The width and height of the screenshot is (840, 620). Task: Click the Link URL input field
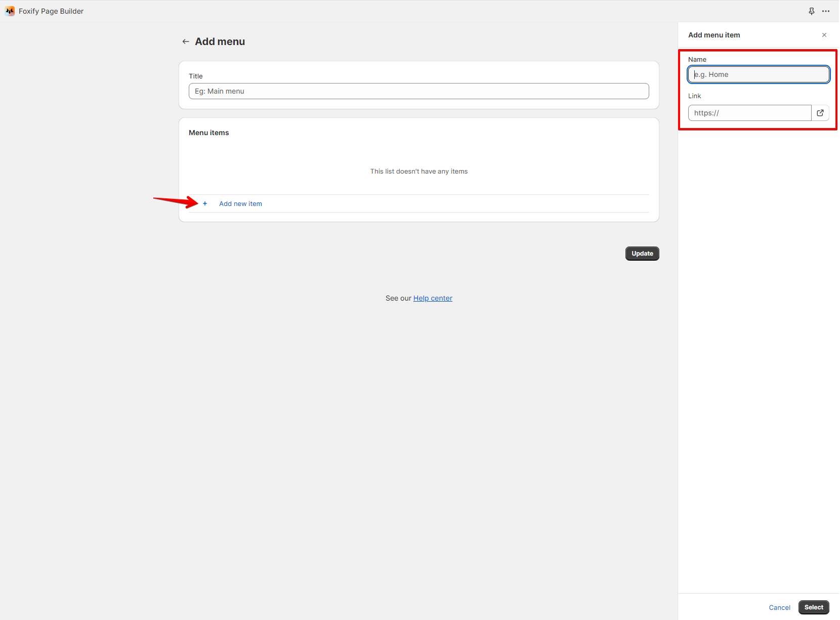pos(750,113)
